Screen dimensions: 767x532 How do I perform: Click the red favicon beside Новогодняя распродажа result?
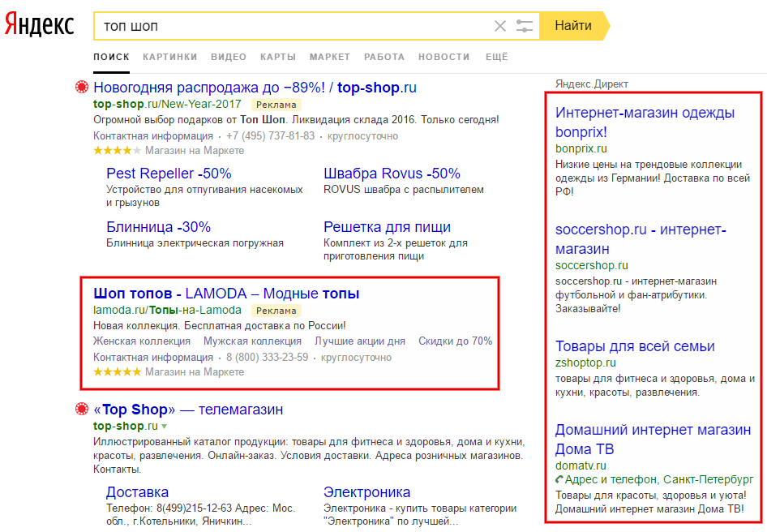point(81,88)
